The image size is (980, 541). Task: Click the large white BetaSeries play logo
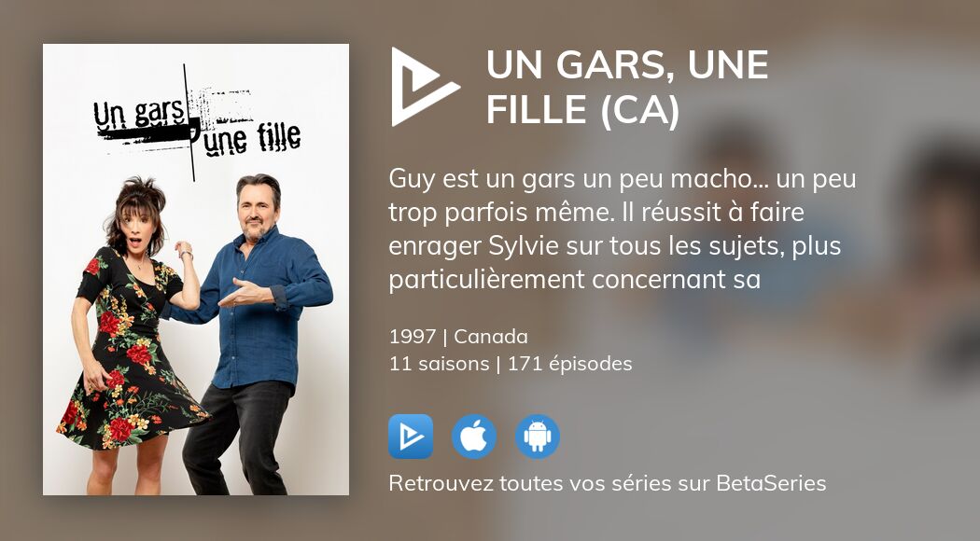[x=425, y=87]
